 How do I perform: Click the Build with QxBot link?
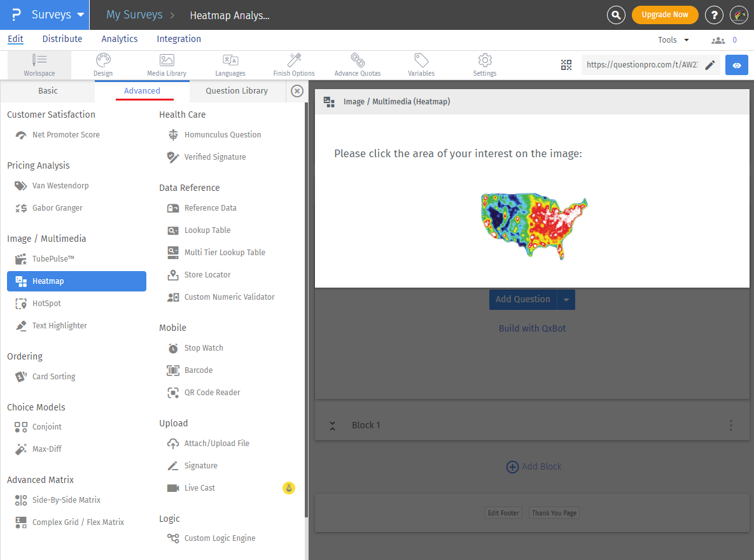tap(532, 328)
